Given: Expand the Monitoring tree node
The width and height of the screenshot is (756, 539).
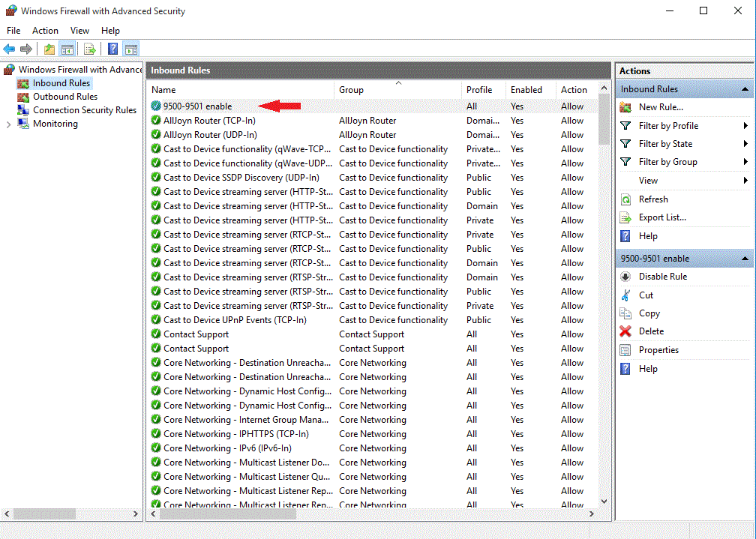Looking at the screenshot, I should tap(9, 124).
